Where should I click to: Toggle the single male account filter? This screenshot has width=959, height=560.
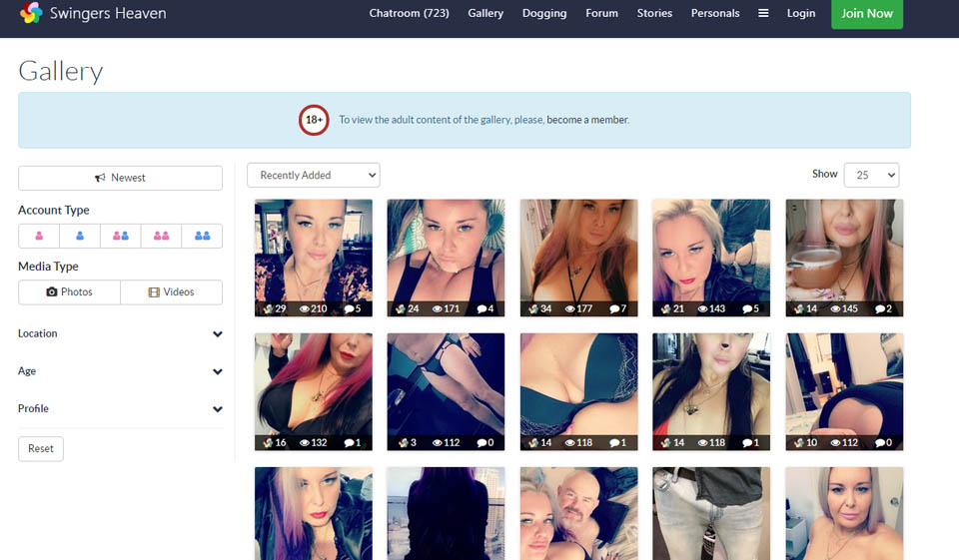pyautogui.click(x=80, y=236)
